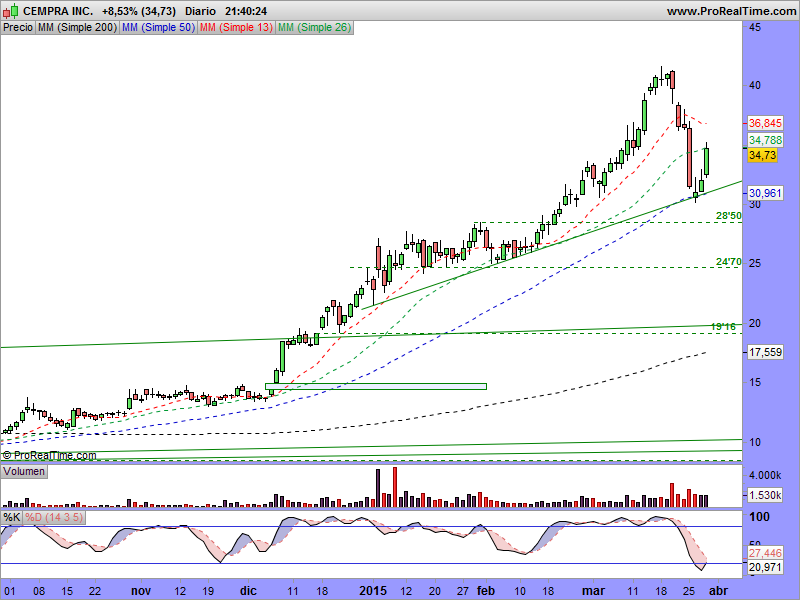
Task: Click the 27,446 stochastic %D value
Action: pos(765,553)
